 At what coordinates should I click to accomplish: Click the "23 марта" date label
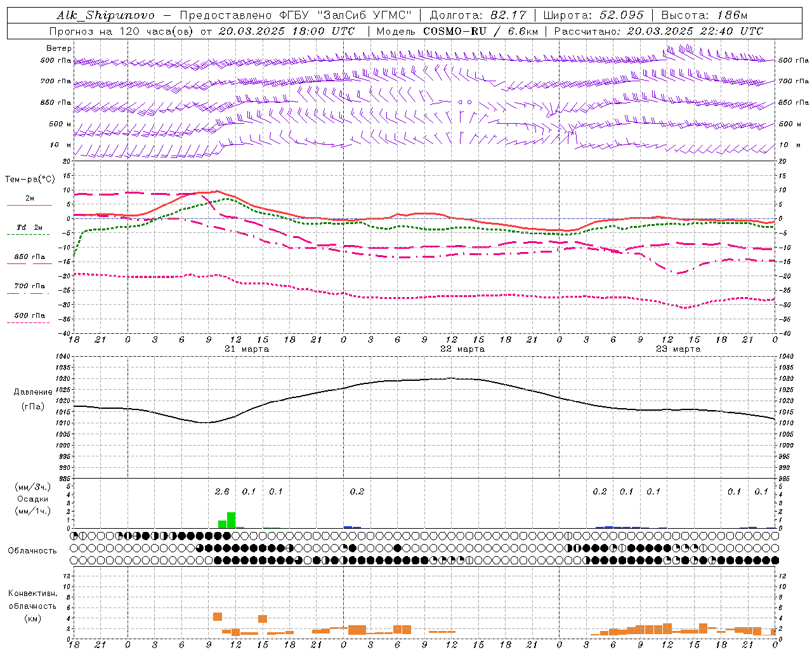(678, 349)
